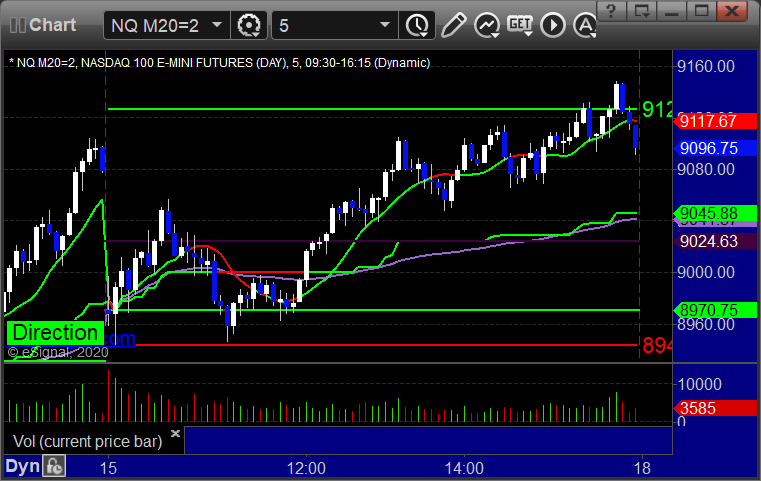Close the chart window with red X
Image resolution: width=761 pixels, height=481 pixels.
(x=732, y=11)
